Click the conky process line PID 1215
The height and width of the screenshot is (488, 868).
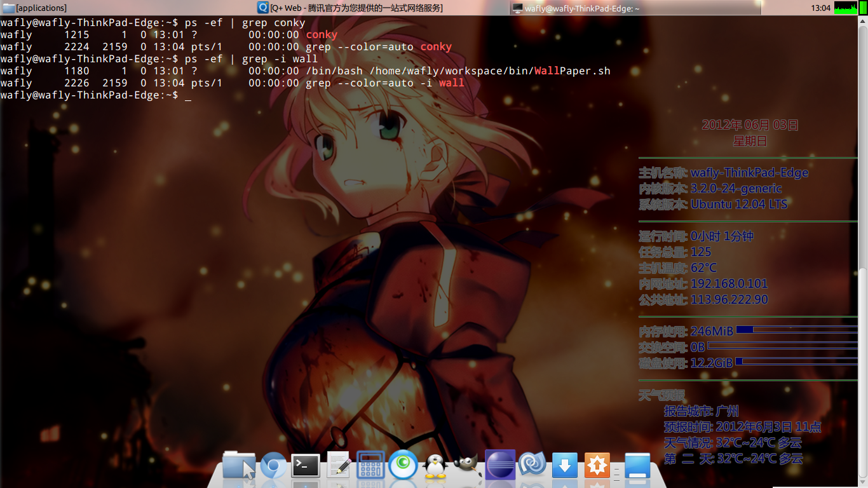tap(169, 35)
